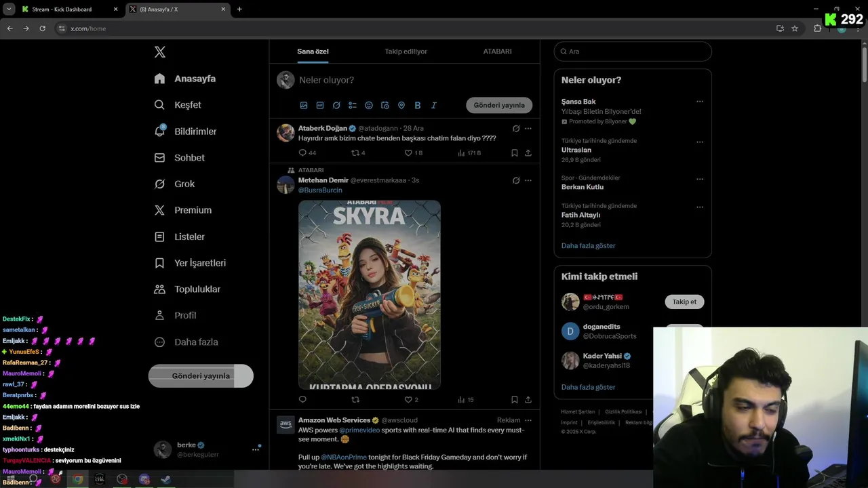Click Grok enhance icon in composer
The width and height of the screenshot is (868, 488).
point(336,106)
